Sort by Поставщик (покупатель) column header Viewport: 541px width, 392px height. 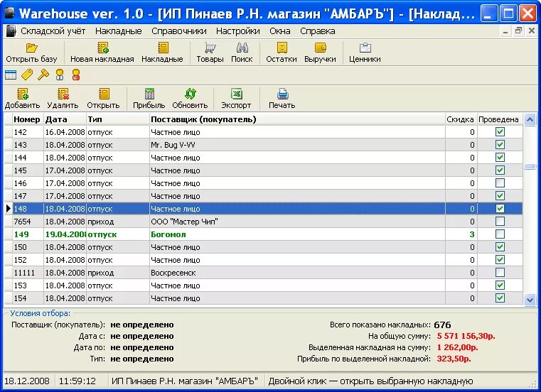pyautogui.click(x=297, y=119)
